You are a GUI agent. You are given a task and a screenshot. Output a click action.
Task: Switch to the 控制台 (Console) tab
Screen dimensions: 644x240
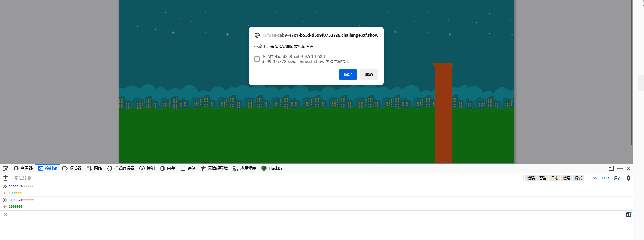[x=47, y=168]
